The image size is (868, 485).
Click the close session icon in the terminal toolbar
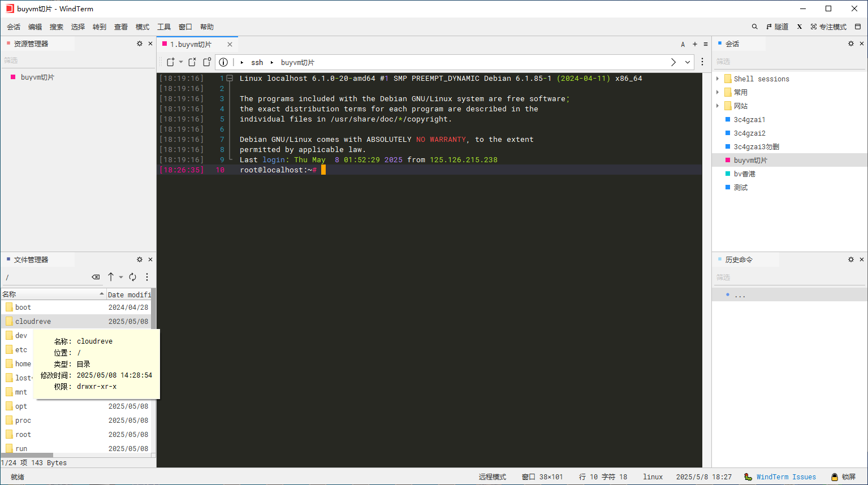[192, 62]
